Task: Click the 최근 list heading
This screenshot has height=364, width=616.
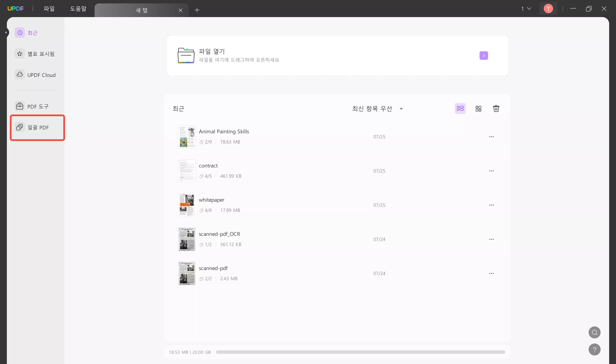Action: (x=178, y=109)
